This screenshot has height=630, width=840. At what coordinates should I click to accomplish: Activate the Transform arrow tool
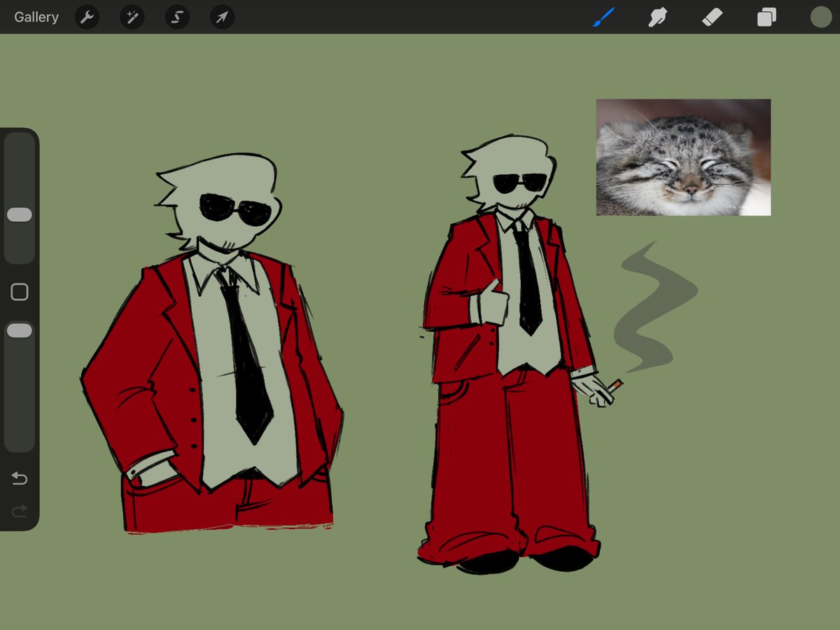(222, 17)
